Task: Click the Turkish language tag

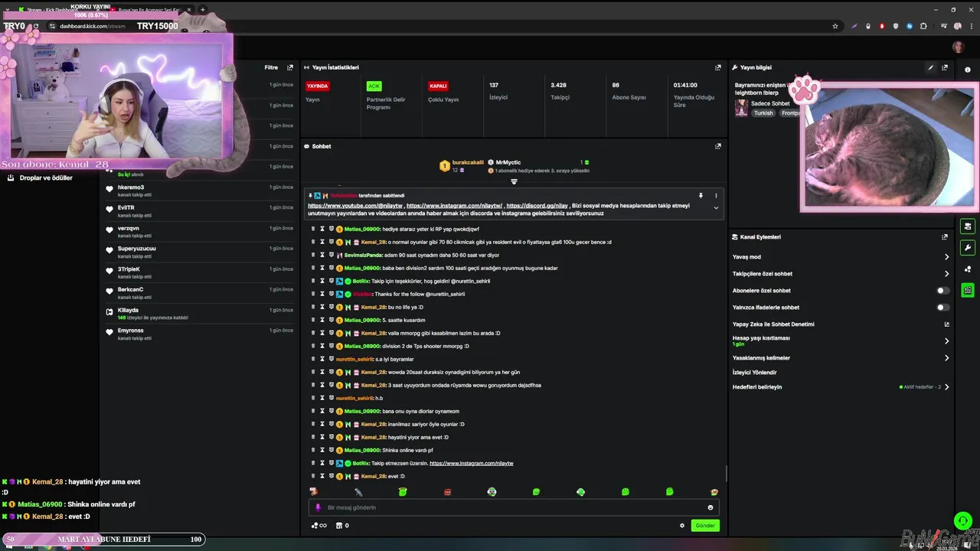Action: coord(763,113)
